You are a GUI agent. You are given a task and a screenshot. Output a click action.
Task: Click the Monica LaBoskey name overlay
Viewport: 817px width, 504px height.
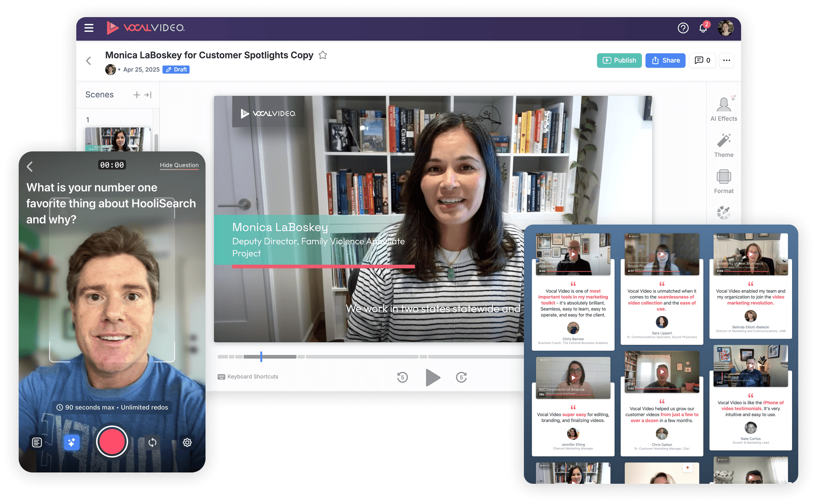click(280, 227)
